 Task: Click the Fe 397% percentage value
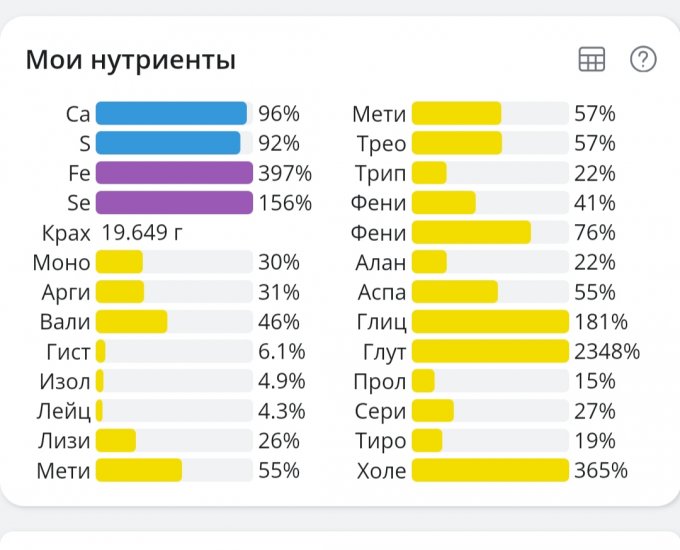pos(285,173)
